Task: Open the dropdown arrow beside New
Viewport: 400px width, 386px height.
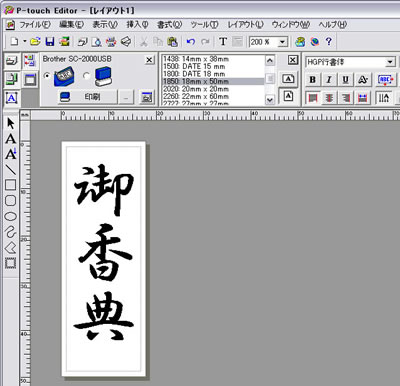Action: [24, 42]
